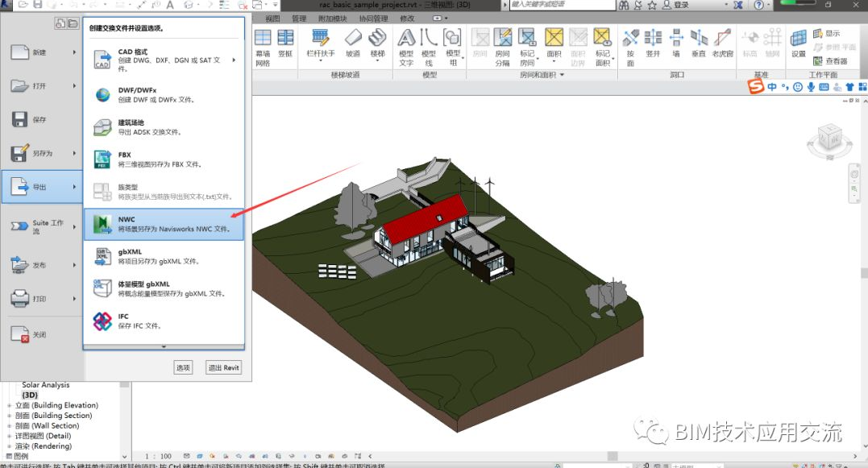Open the 附加模块 ribbon tab
This screenshot has height=468, width=868.
(x=333, y=18)
